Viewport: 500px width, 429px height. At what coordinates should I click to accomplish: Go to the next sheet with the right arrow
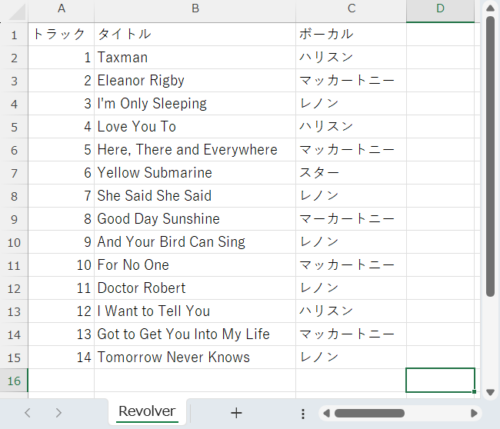pyautogui.click(x=59, y=413)
